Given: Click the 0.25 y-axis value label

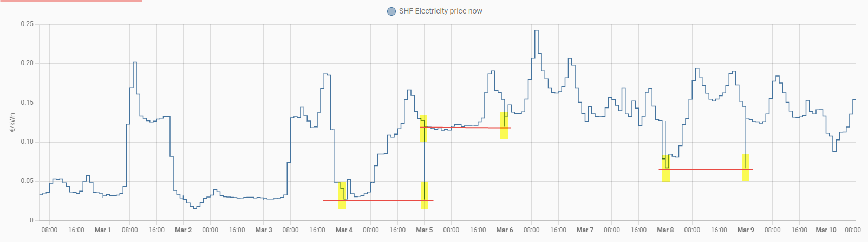Looking at the screenshot, I should (x=27, y=24).
